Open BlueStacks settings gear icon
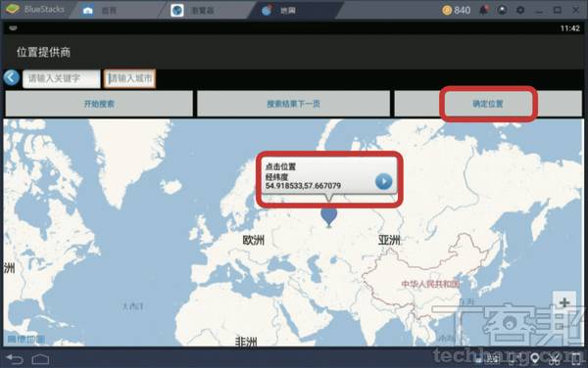Viewport: 588px width, 368px height. (x=520, y=10)
